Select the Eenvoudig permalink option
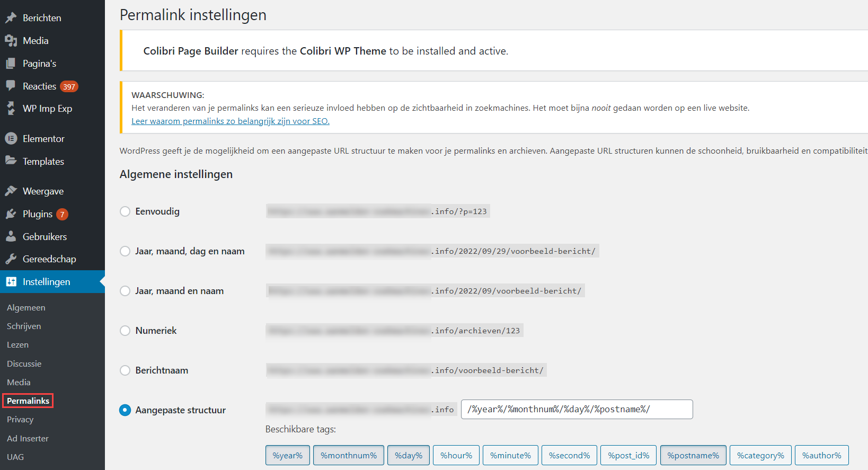868x470 pixels. point(125,211)
